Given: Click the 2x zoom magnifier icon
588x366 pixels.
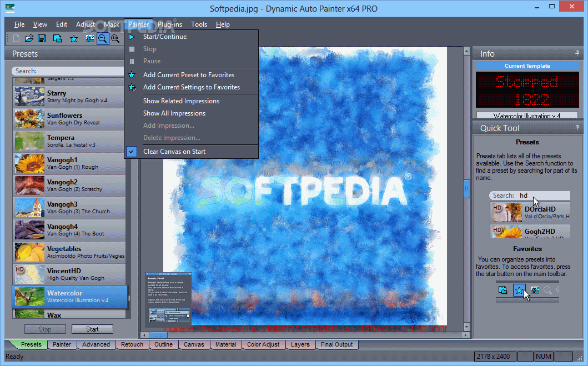Looking at the screenshot, I should 115,38.
